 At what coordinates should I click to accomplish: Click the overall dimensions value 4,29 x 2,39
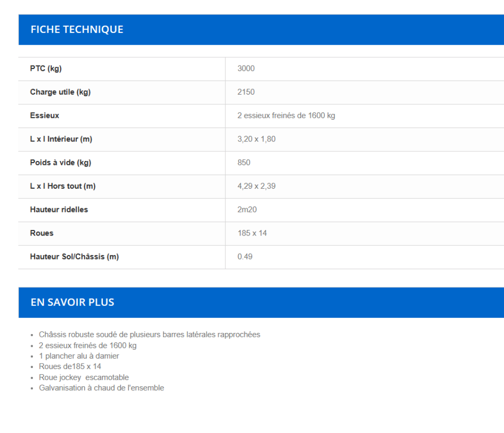[256, 186]
